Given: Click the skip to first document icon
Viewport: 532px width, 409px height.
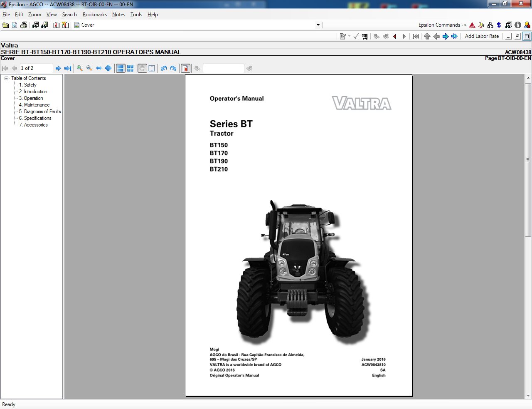Looking at the screenshot, I should click(x=416, y=36).
